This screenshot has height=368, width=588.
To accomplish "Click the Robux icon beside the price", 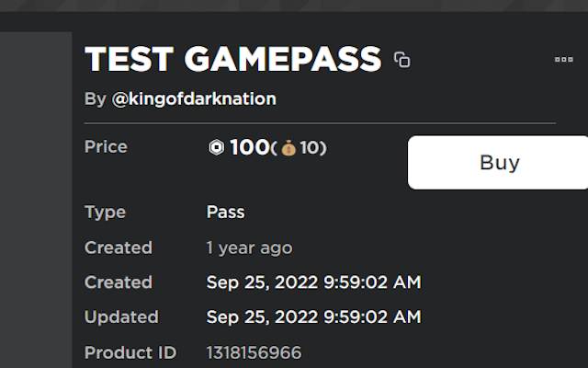I will [217, 147].
